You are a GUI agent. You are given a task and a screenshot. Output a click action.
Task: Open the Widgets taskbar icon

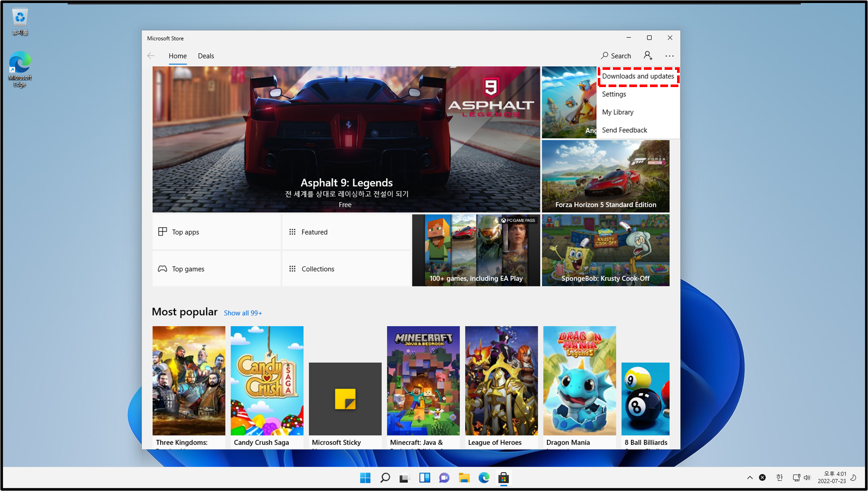pos(425,478)
